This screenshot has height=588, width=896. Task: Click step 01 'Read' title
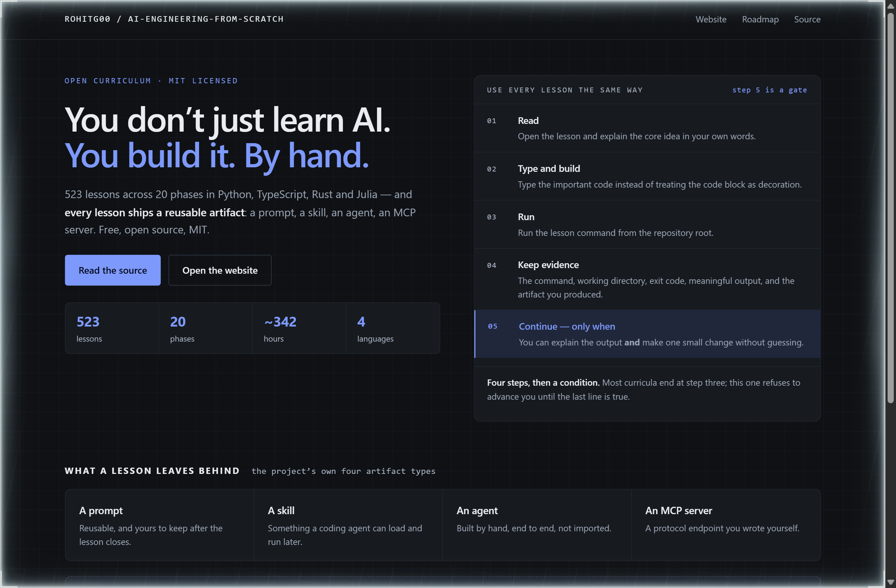click(x=528, y=120)
